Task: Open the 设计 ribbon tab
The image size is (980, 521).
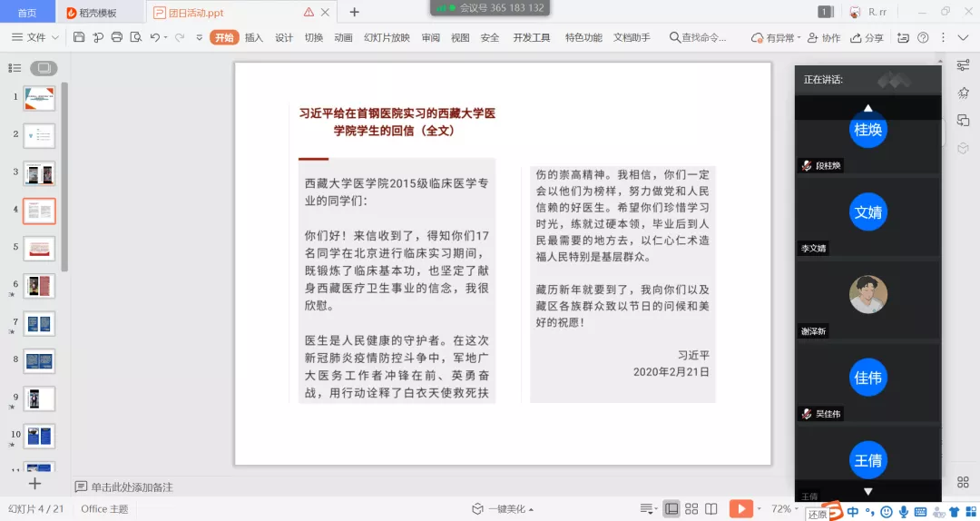Action: tap(284, 37)
